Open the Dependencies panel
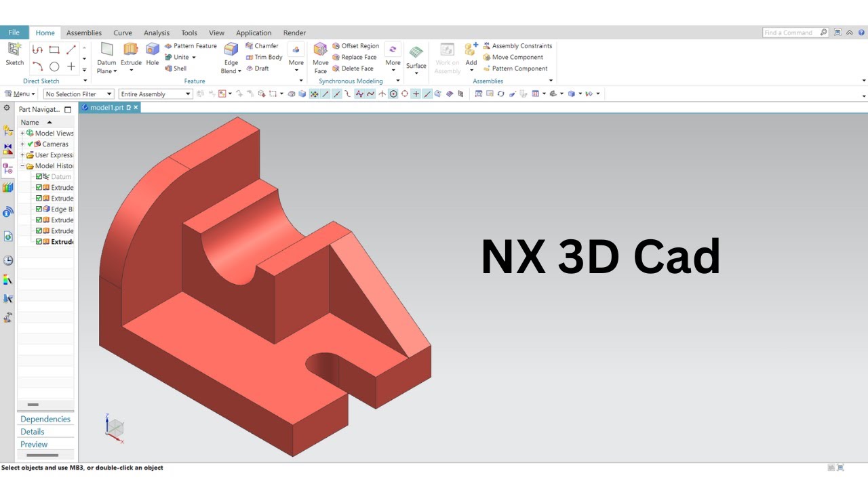 coord(45,419)
